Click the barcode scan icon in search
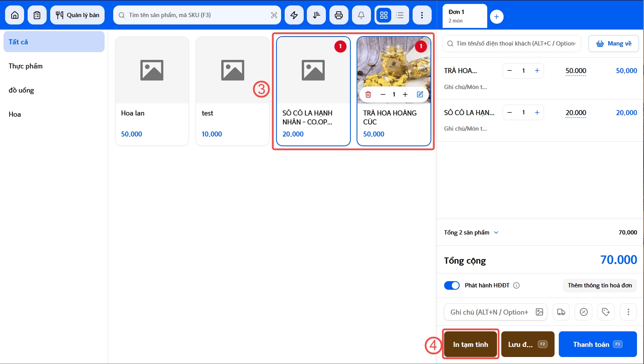 [x=274, y=15]
